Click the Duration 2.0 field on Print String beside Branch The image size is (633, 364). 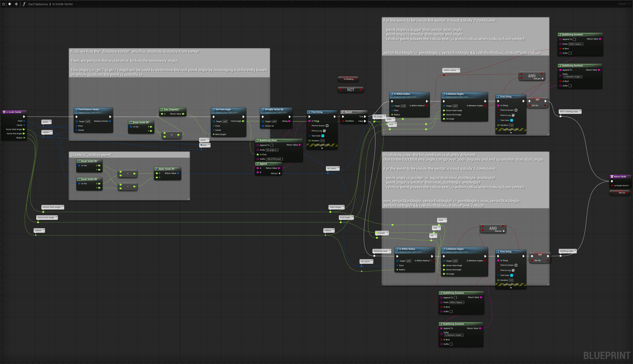322,141
